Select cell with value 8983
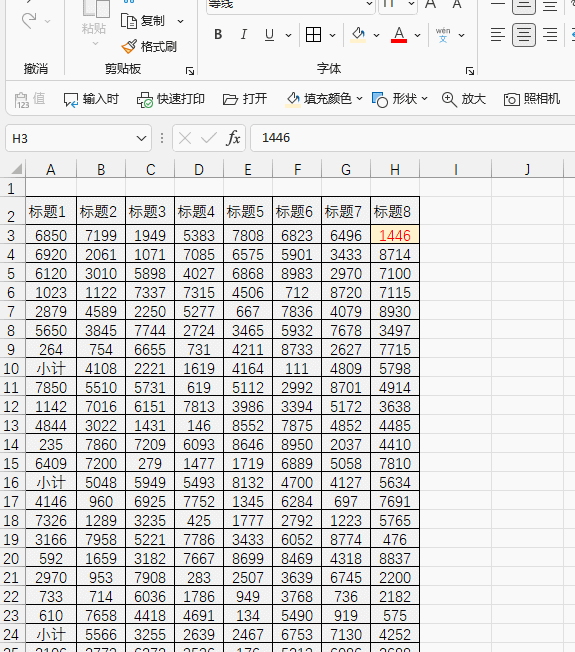Image resolution: width=575 pixels, height=652 pixels. point(297,274)
